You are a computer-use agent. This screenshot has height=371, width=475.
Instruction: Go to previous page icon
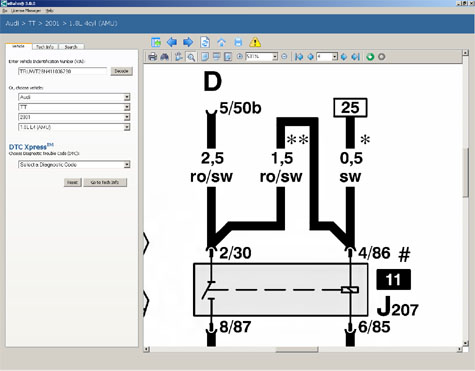click(x=310, y=57)
